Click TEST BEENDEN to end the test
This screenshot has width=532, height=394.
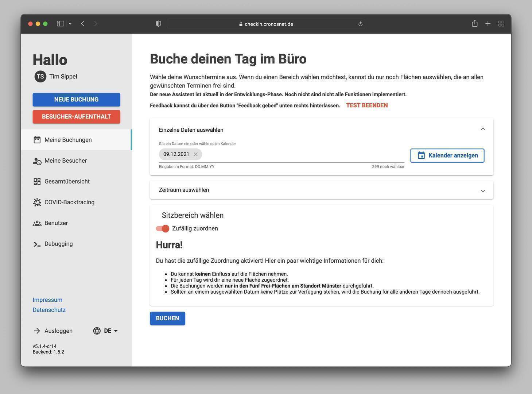(367, 105)
